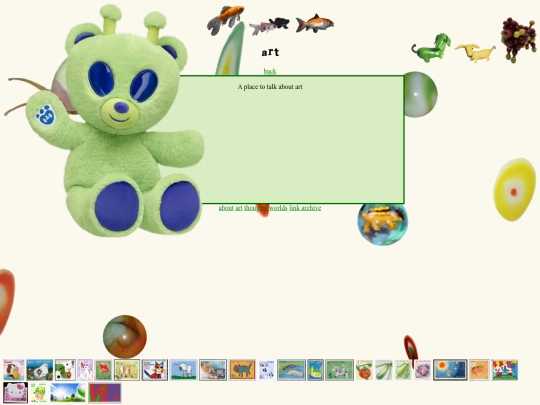Viewport: 540px width, 405px height.
Task: Click the 'art' page heading
Action: [x=270, y=52]
